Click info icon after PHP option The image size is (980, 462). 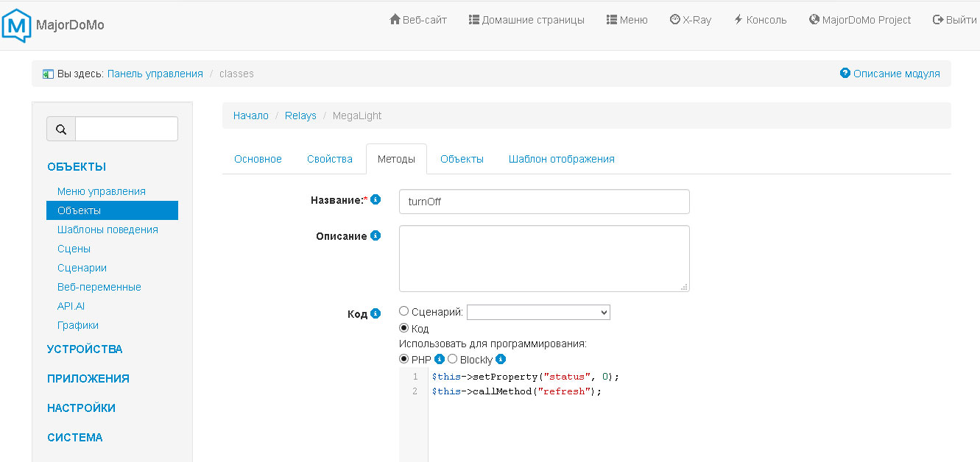click(x=440, y=359)
